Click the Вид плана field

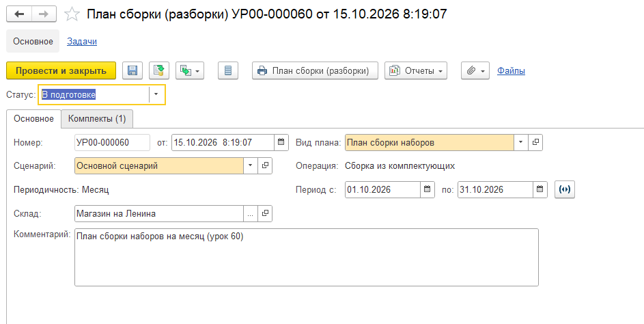click(x=429, y=142)
